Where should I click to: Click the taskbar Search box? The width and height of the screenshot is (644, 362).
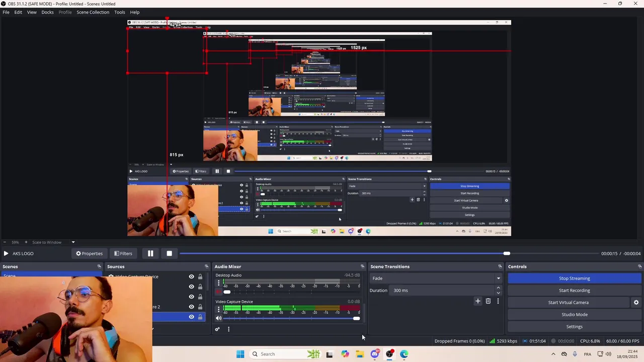[285, 354]
